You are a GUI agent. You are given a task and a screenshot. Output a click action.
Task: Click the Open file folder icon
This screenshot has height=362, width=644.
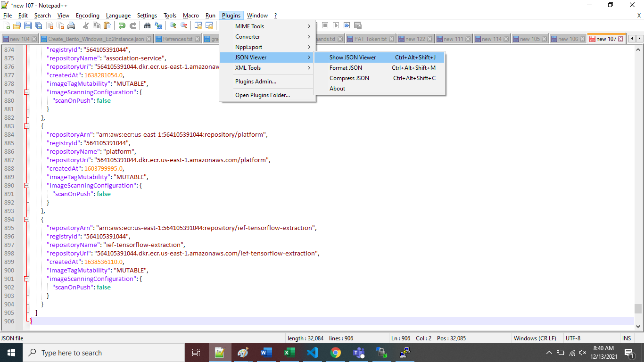pos(17,25)
